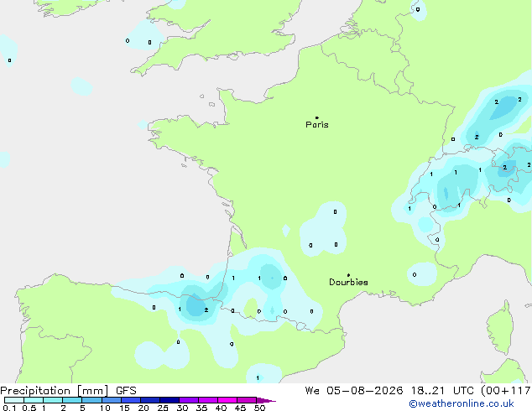Screen dimensions: 532x411
Task: Pick the 40–45 mm magenta legend swatch
Action: [x=227, y=400]
